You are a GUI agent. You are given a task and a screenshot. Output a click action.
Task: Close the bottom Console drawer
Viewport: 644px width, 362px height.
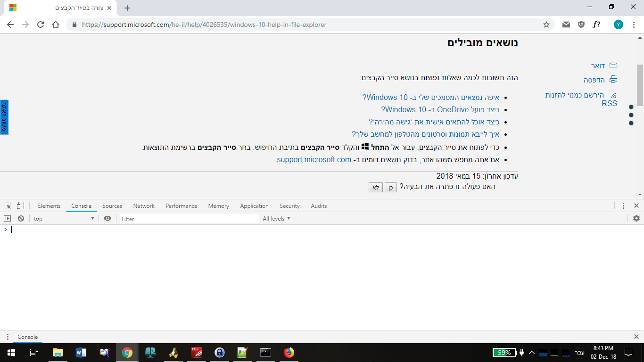click(x=636, y=337)
